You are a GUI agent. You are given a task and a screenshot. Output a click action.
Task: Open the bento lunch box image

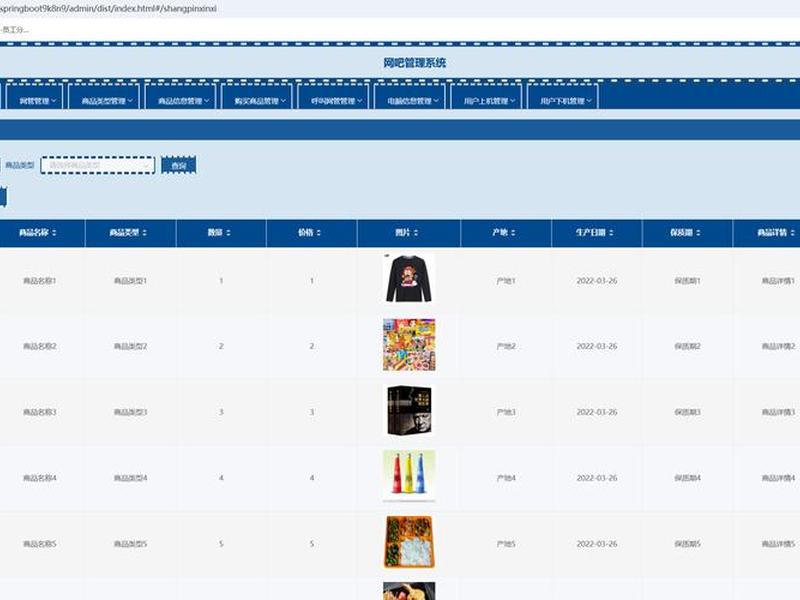pos(409,542)
